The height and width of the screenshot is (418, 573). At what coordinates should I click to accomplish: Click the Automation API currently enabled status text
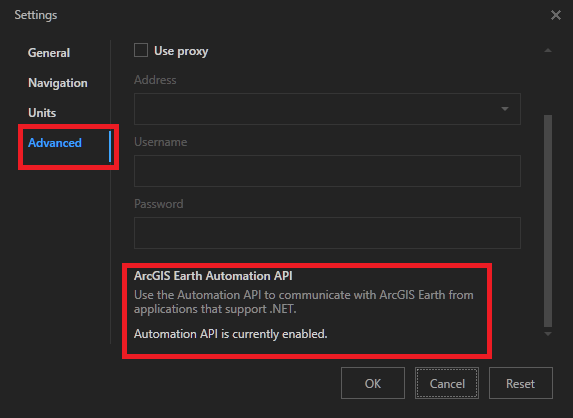pyautogui.click(x=231, y=334)
